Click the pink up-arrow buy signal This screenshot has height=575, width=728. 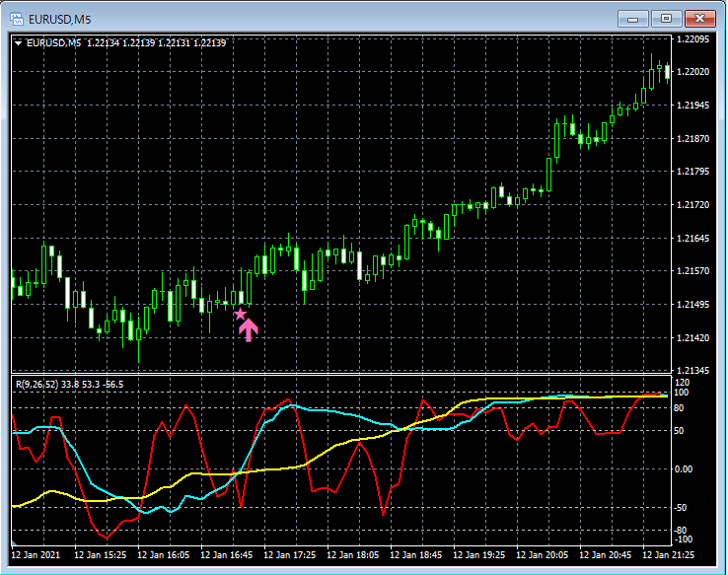[x=248, y=329]
